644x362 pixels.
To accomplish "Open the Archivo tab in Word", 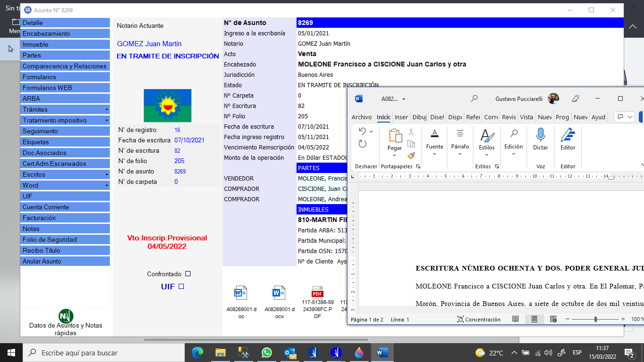I will point(362,117).
